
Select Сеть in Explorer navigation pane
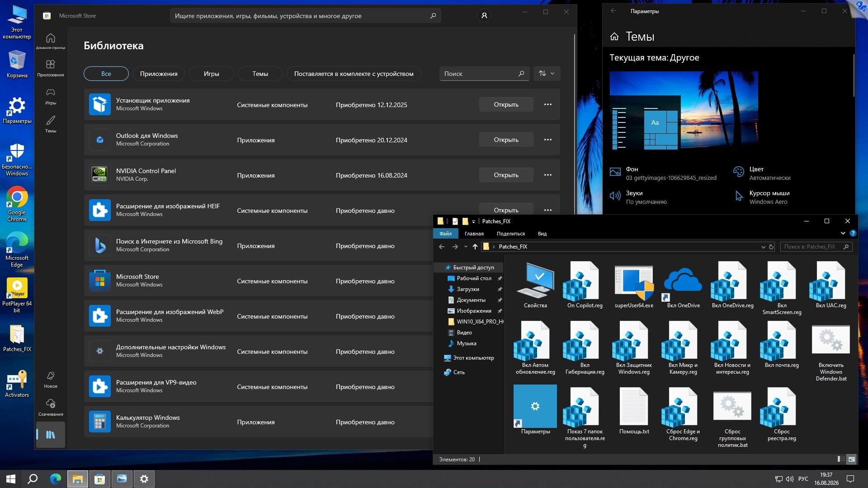click(x=454, y=372)
